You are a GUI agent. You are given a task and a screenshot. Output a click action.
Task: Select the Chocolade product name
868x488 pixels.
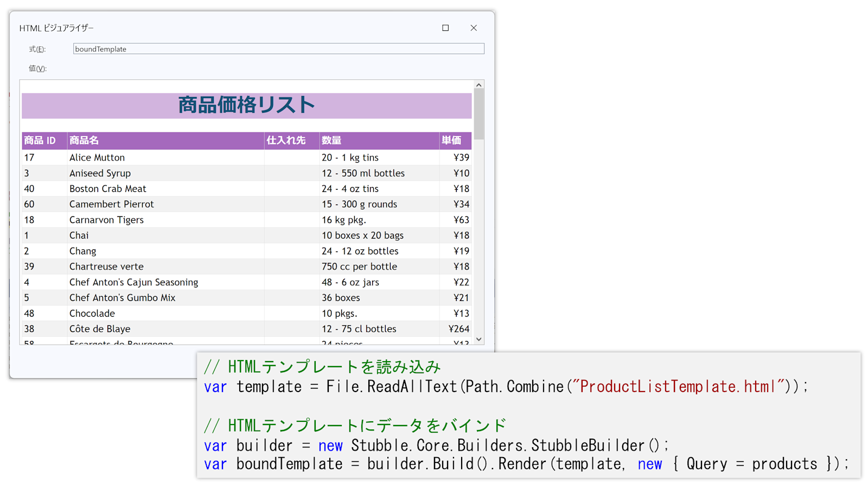coord(92,313)
